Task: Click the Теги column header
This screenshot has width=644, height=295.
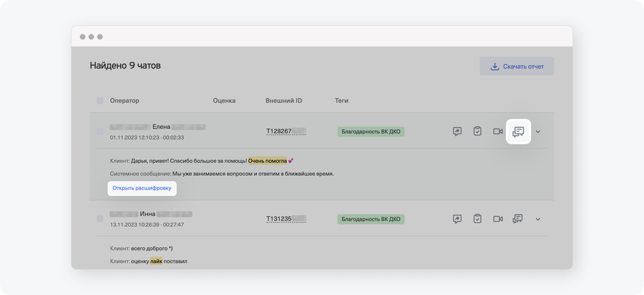Action: (342, 100)
